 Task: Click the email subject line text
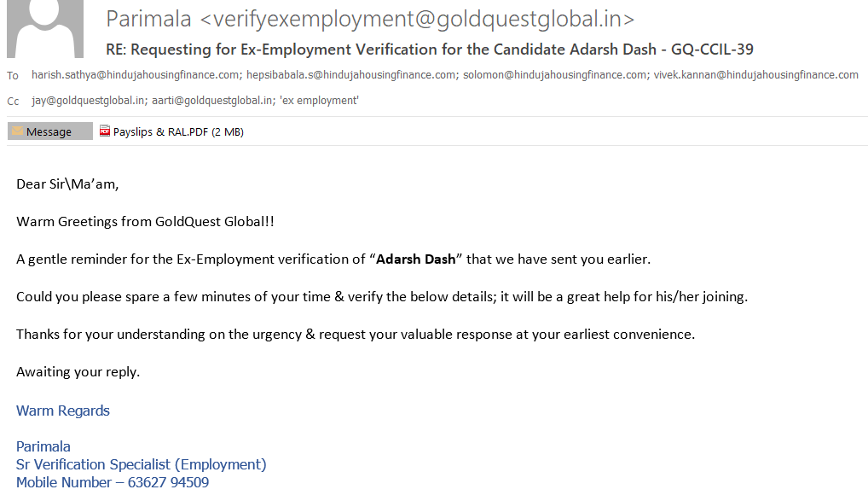(429, 50)
